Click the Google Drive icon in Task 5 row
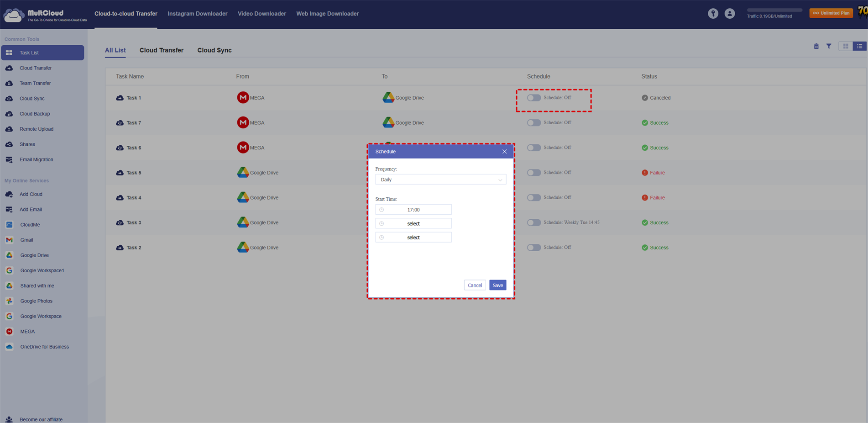Screen dimensions: 868x423 [x=243, y=172]
